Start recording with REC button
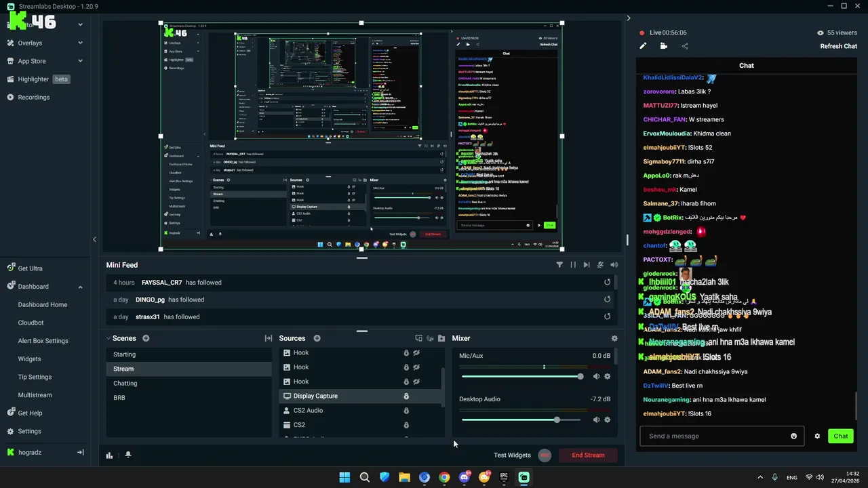This screenshot has width=868, height=488. [545, 455]
